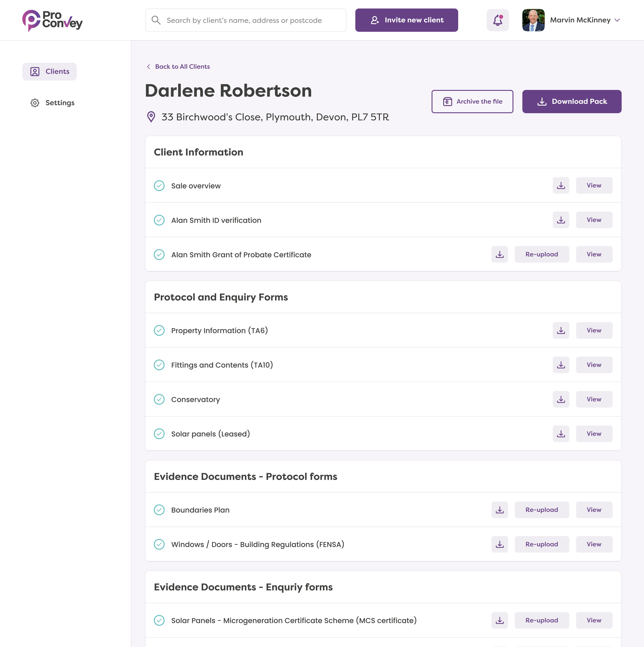Open the Clients section in sidebar

coord(50,72)
